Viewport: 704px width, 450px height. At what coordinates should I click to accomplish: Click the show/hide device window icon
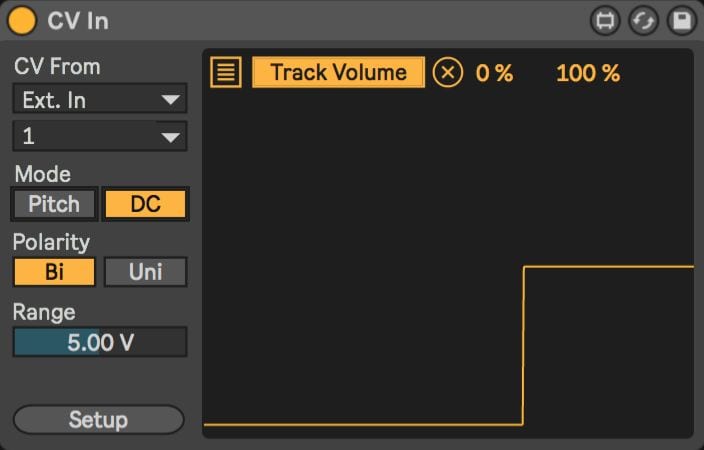[x=605, y=21]
